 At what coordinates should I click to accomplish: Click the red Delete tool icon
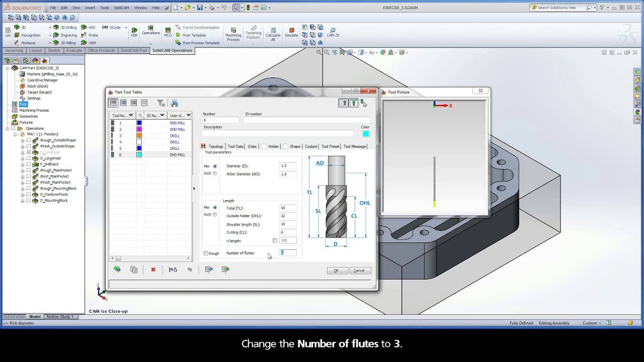(x=153, y=269)
